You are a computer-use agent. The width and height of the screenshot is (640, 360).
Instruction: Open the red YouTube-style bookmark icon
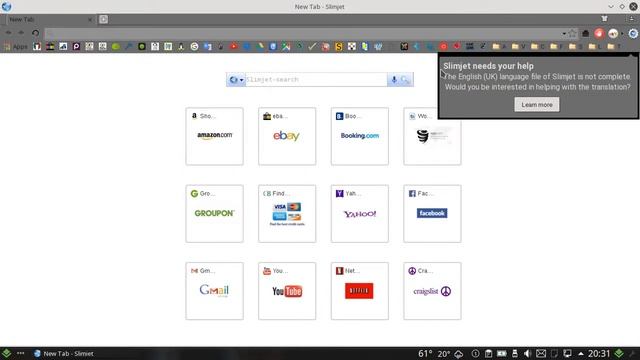[x=233, y=47]
